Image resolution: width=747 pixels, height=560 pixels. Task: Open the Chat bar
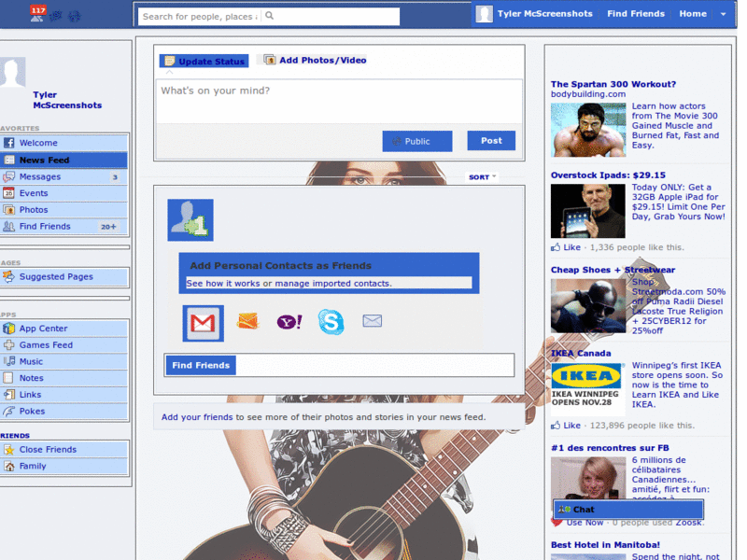[628, 510]
